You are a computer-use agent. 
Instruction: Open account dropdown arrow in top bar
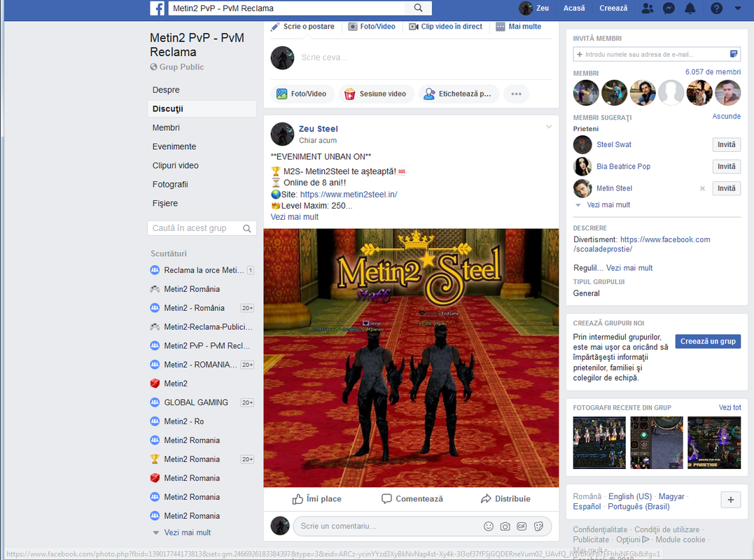[738, 8]
